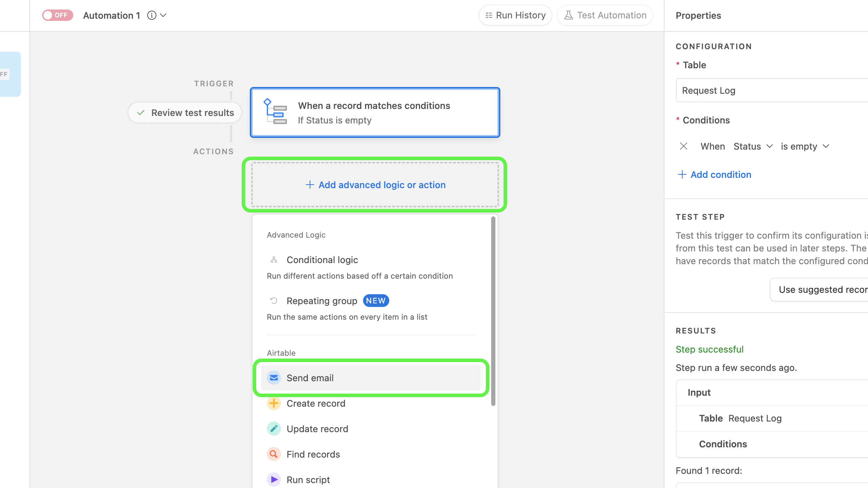Click the Test Automation flask icon
The image size is (868, 488).
(x=568, y=15)
